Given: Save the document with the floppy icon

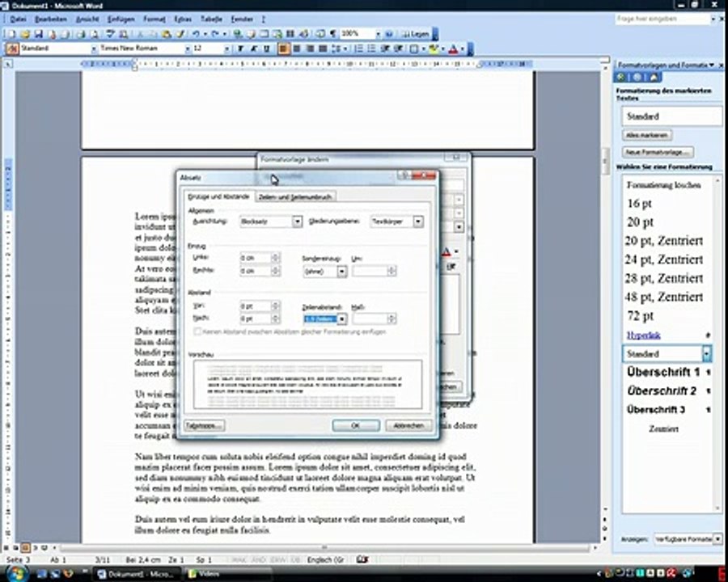Looking at the screenshot, I should [x=39, y=34].
